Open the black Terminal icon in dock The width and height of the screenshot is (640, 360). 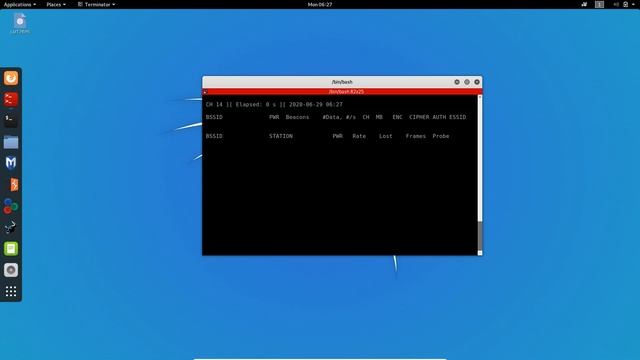[11, 120]
